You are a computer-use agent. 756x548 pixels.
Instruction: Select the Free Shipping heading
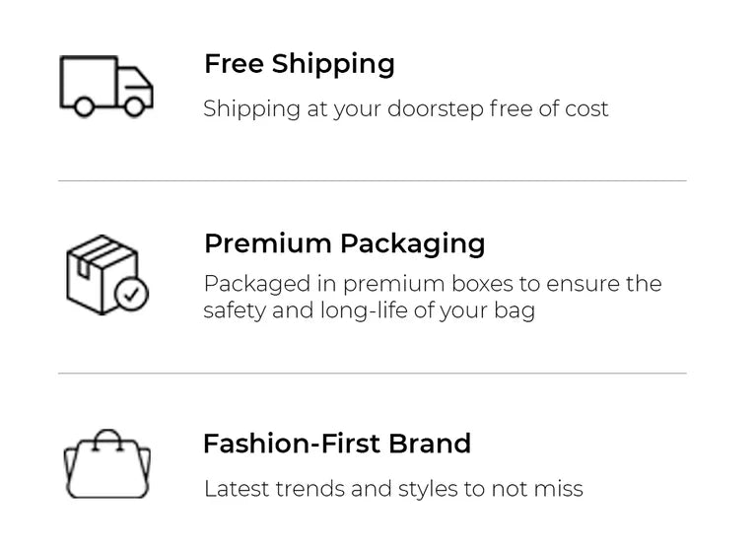299,64
